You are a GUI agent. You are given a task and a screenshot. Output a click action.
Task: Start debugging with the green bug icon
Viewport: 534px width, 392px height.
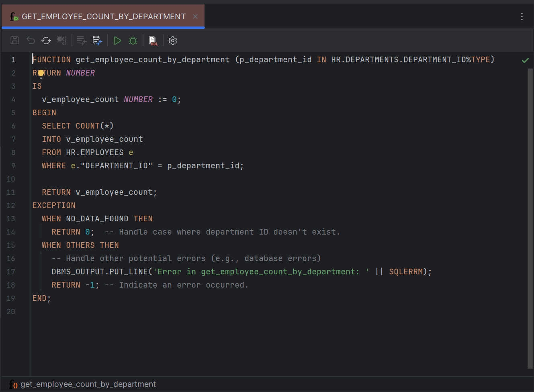[133, 40]
